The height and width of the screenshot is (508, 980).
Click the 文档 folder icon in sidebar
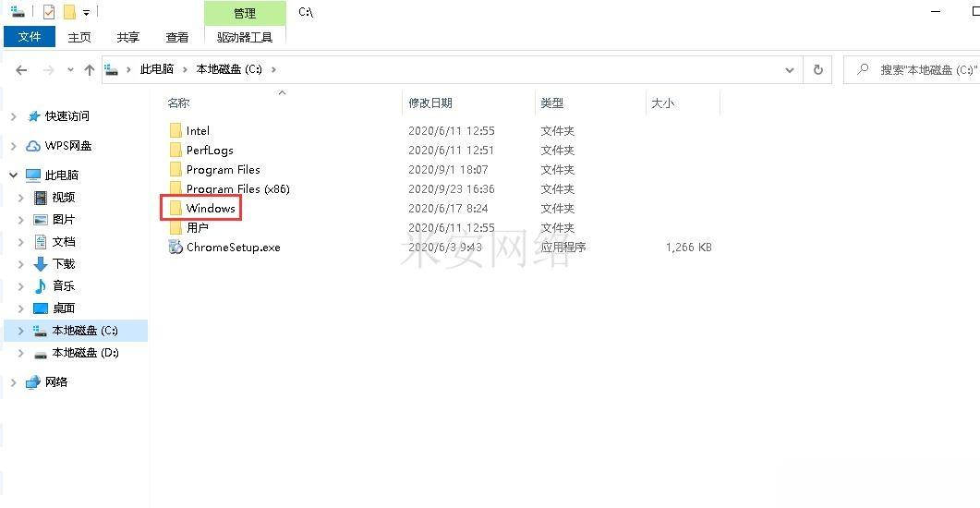click(41, 242)
